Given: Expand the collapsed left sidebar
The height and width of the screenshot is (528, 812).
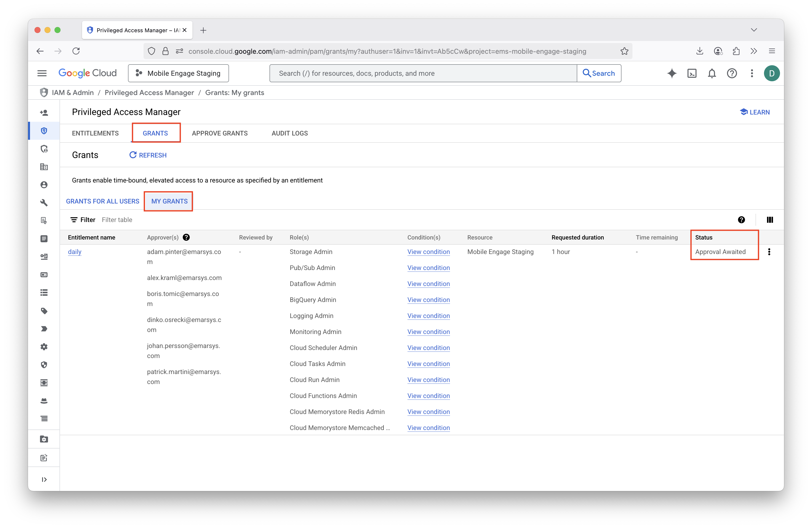Looking at the screenshot, I should point(44,479).
